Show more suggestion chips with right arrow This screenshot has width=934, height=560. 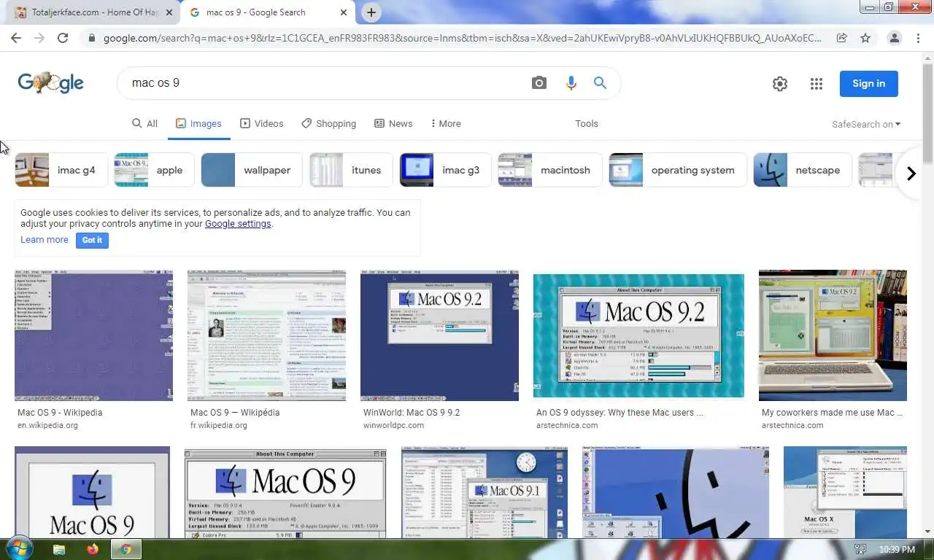911,174
